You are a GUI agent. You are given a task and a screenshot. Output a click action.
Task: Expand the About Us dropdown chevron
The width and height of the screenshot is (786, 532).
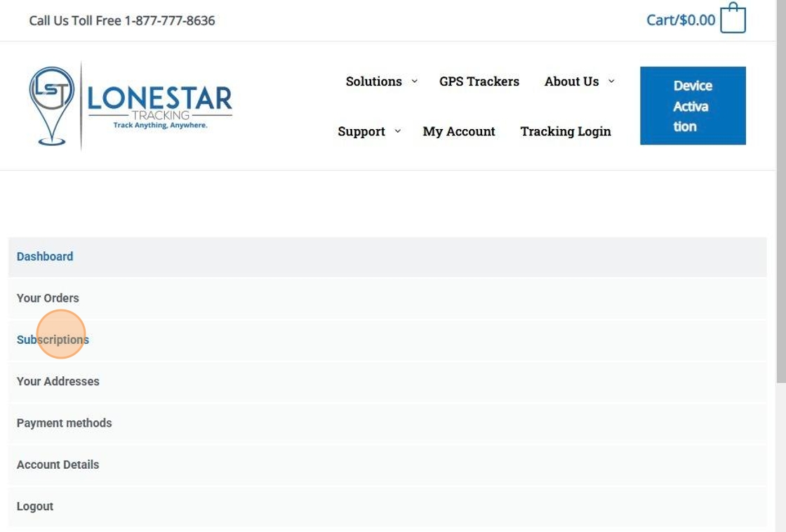coord(611,81)
